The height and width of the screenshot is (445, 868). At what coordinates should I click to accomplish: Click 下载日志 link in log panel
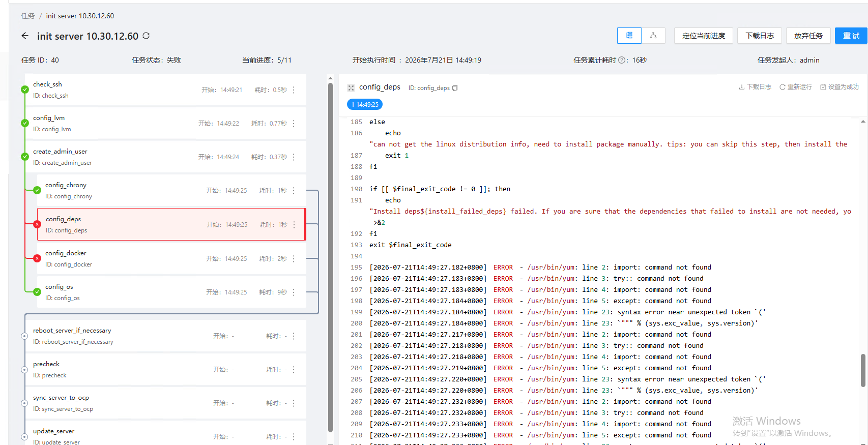755,87
